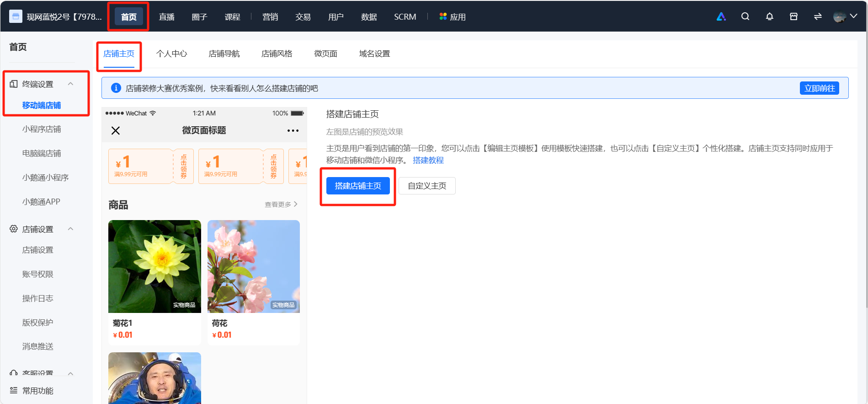Click the colorful 应用 apps icon

443,16
